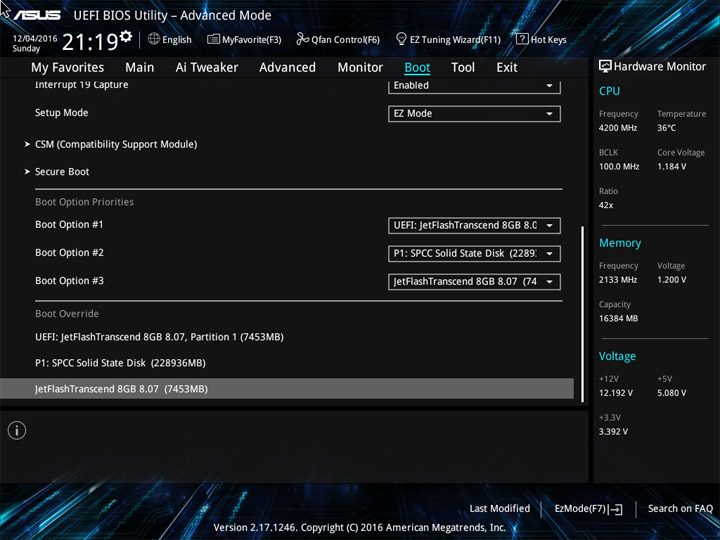Click Last Modified in footer

point(500,509)
